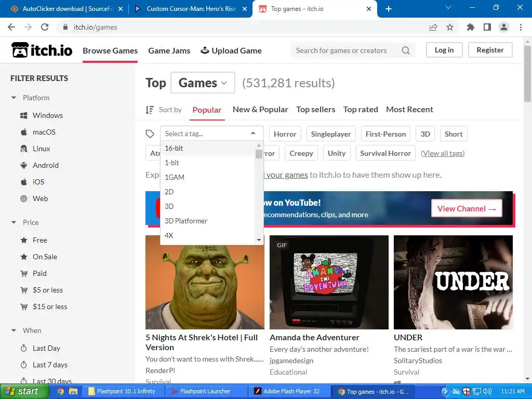
Task: Sort by Top sellers
Action: 315,110
